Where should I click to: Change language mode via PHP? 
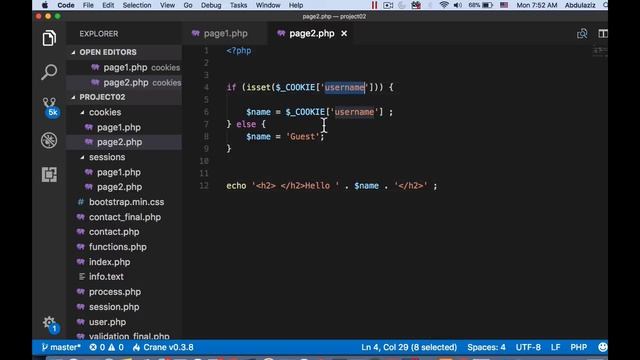[x=578, y=347]
